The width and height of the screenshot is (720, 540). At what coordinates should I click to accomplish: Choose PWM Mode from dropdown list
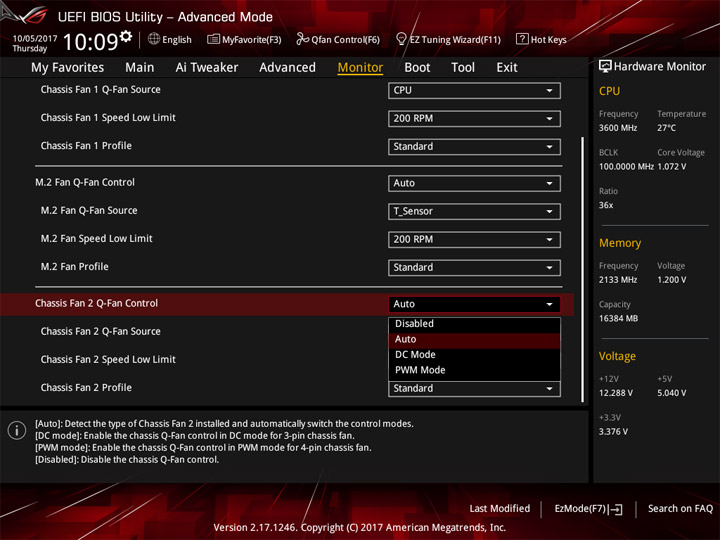coord(474,370)
